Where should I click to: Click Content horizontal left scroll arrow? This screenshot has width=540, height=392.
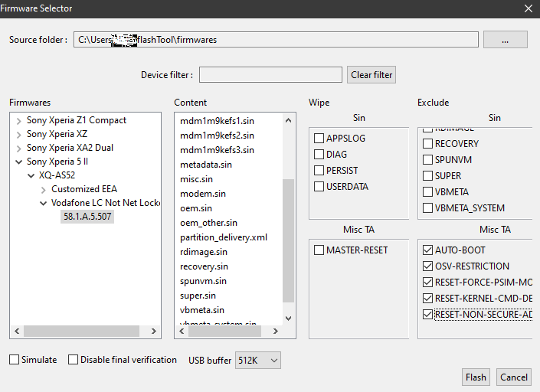coord(182,331)
